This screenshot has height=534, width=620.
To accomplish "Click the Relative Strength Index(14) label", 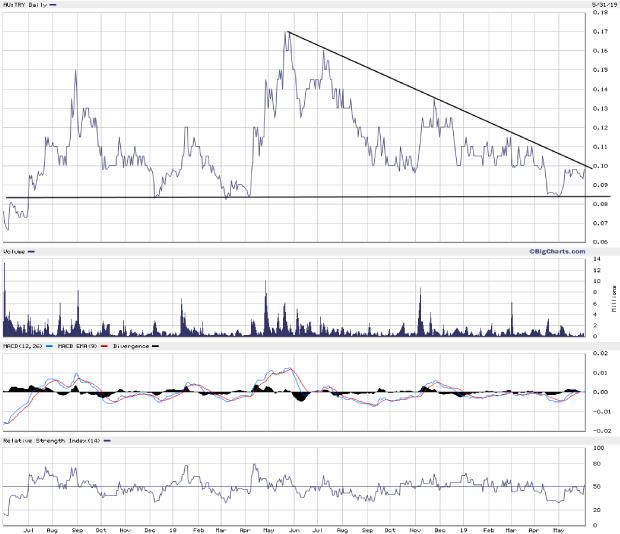I will [x=51, y=440].
